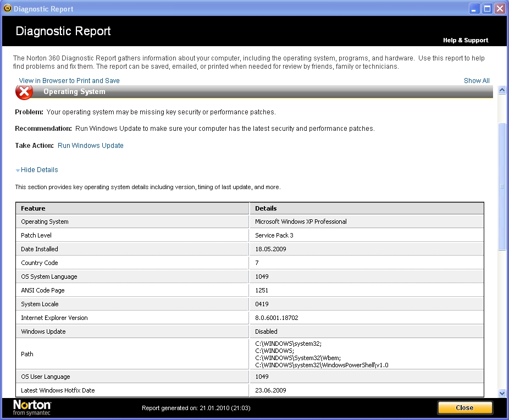Select the C:\WINDOWS\System32\Wbem; path line
Viewport: 509px width, 420px height.
tap(298, 358)
